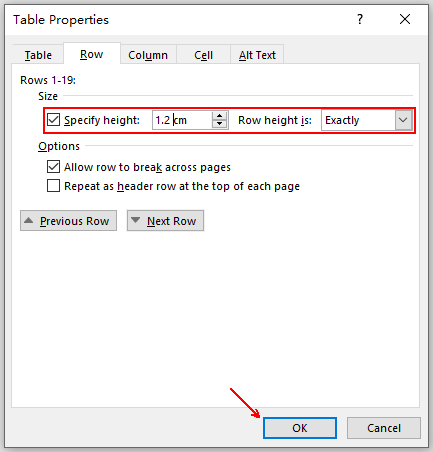Image resolution: width=433 pixels, height=452 pixels.
Task: Click the 1.2 cm height input field
Action: [x=182, y=120]
